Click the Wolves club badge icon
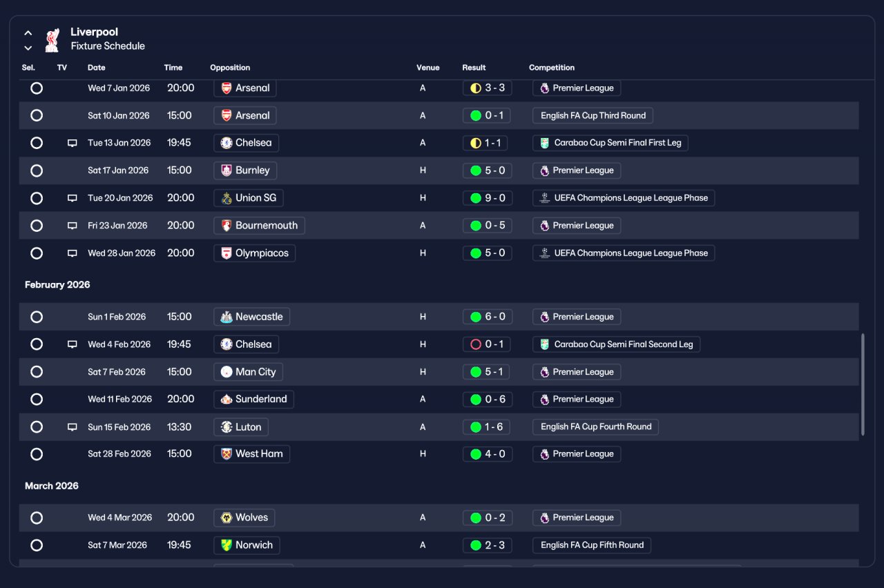This screenshot has height=588, width=884. pos(227,518)
